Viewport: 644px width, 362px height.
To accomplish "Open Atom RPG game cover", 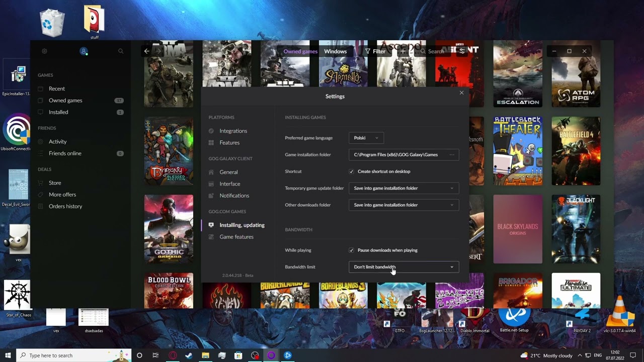I will pos(576,73).
